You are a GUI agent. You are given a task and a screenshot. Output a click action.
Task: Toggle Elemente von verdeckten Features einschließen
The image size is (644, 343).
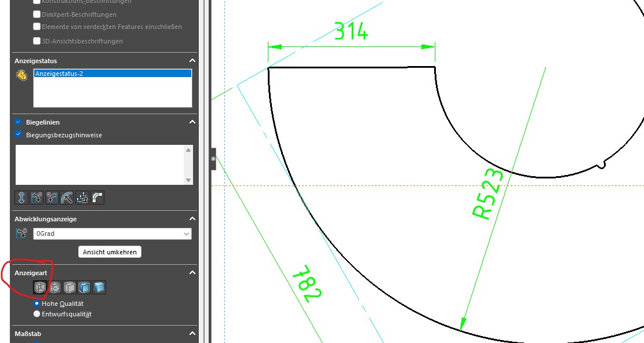37,27
